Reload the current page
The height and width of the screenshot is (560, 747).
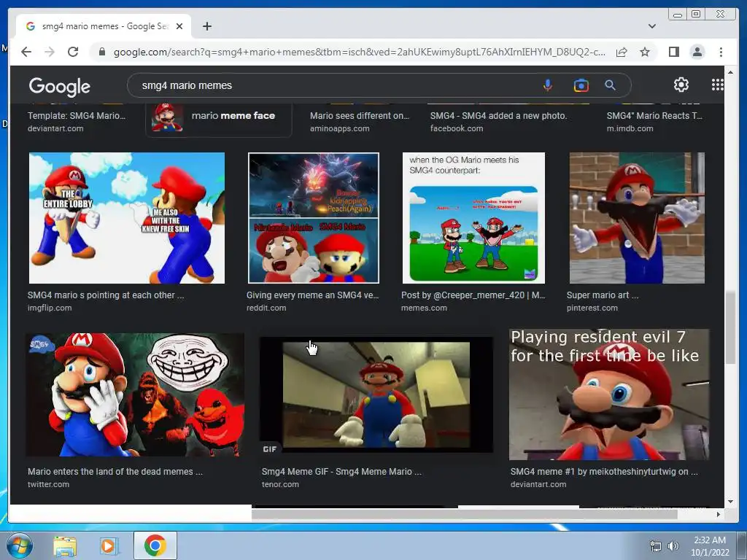pyautogui.click(x=73, y=52)
